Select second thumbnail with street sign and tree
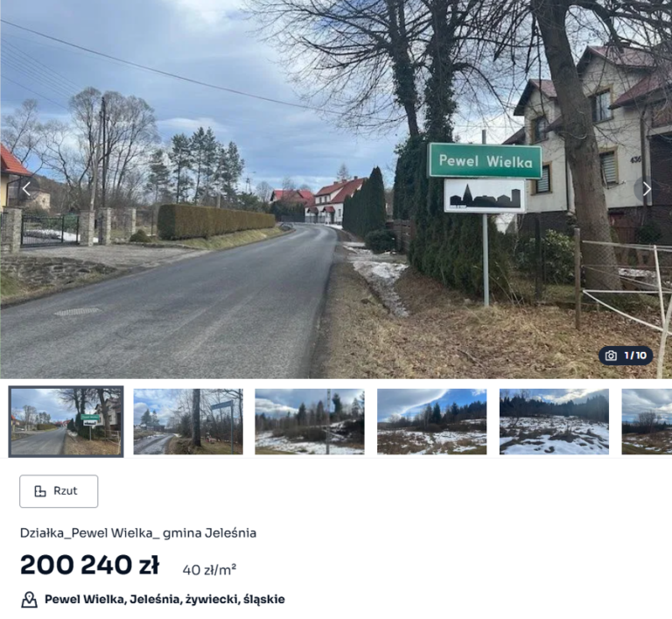The image size is (672, 619). [188, 422]
